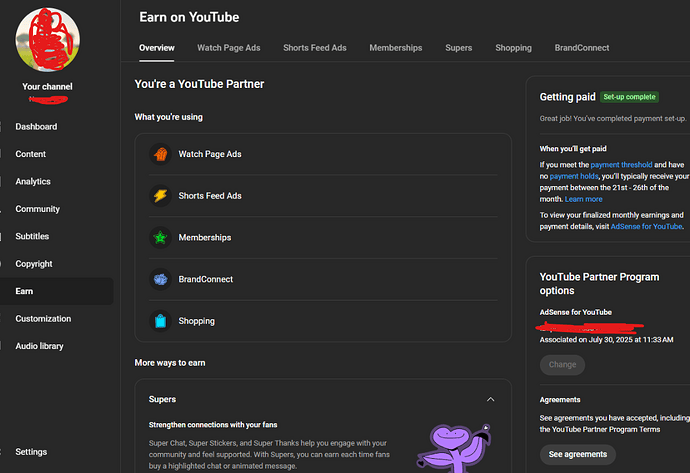
Task: Click "YouTube Partner Program options" heading
Action: pyautogui.click(x=599, y=284)
